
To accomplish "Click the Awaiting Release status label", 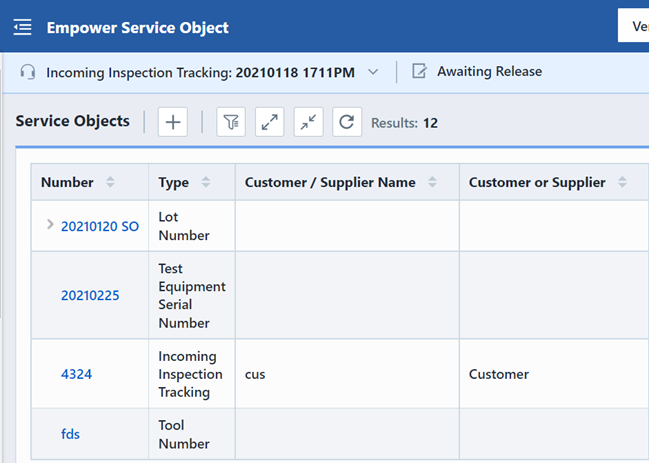I will point(489,72).
